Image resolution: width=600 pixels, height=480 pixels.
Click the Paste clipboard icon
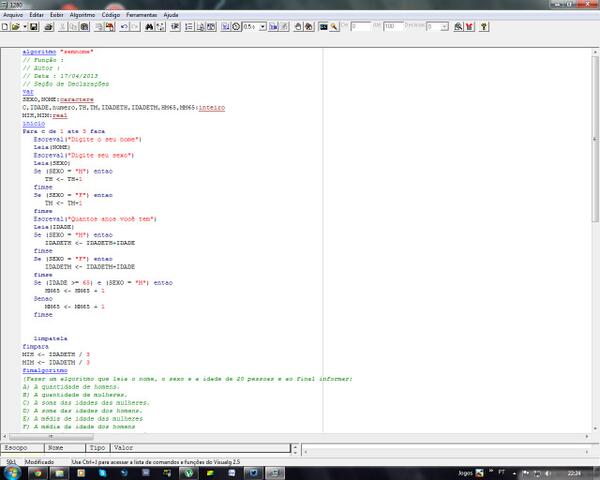85,27
